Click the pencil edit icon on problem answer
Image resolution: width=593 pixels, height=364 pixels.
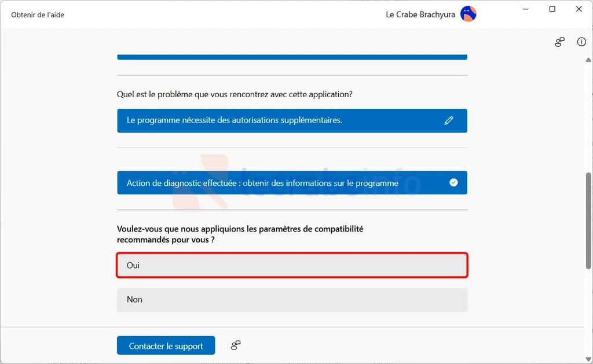pos(449,120)
